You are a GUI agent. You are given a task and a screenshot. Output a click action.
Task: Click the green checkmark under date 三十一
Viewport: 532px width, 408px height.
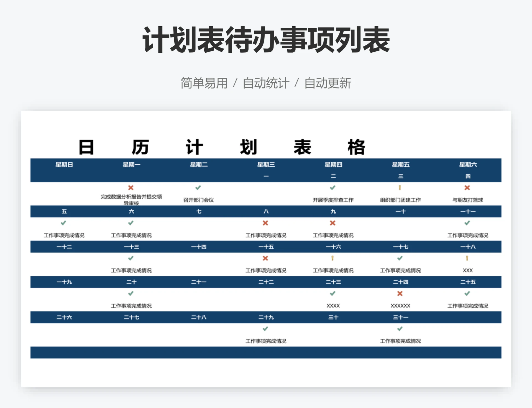tap(400, 329)
